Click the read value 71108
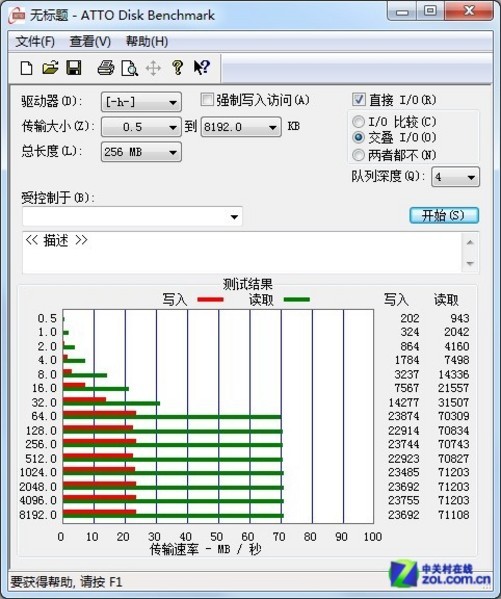501x599 pixels. click(453, 515)
